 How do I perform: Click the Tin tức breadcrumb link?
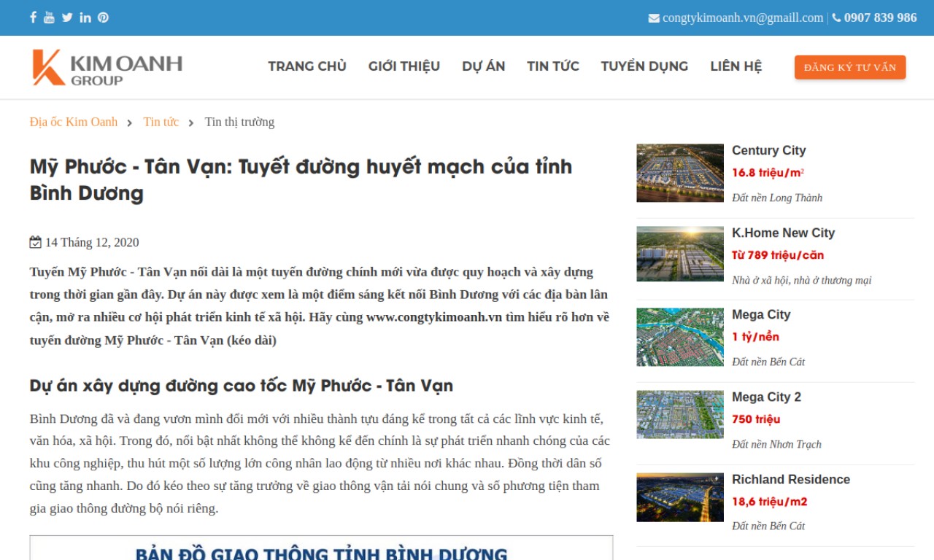(161, 122)
